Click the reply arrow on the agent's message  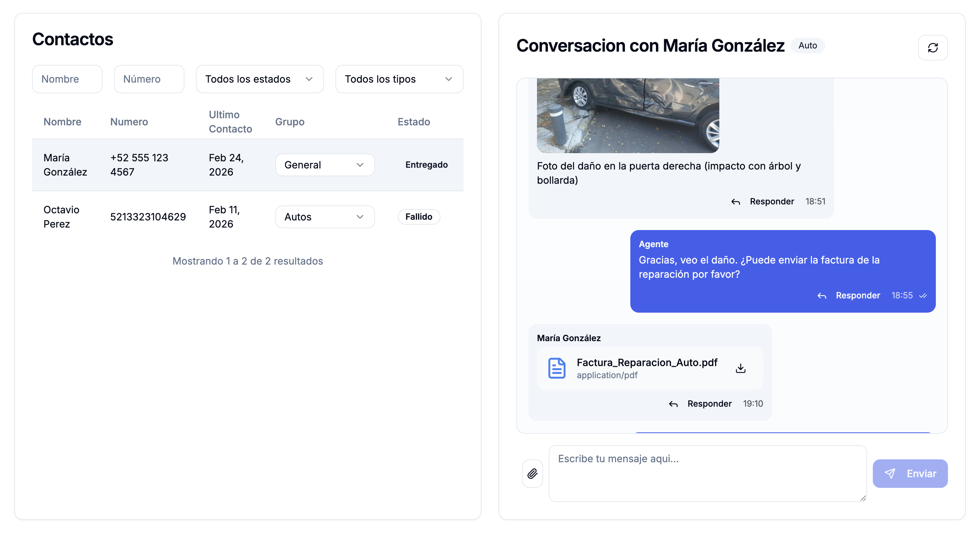pos(822,296)
